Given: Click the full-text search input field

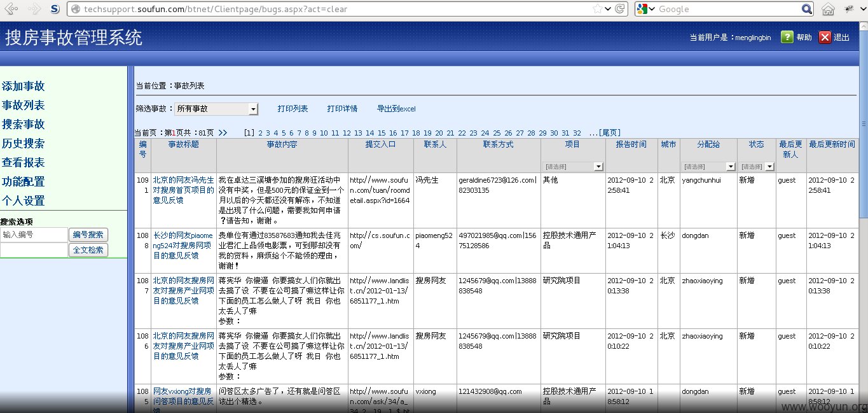Looking at the screenshot, I should [x=34, y=250].
